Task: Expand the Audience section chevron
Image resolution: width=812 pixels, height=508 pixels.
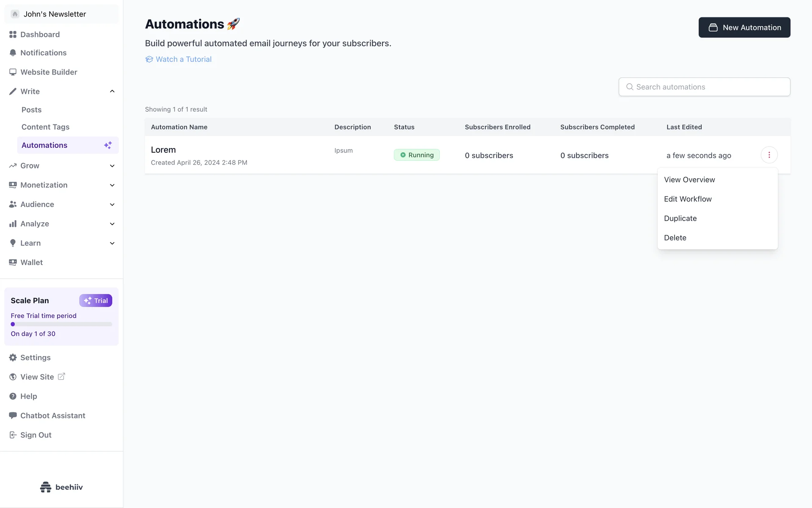Action: pos(112,204)
